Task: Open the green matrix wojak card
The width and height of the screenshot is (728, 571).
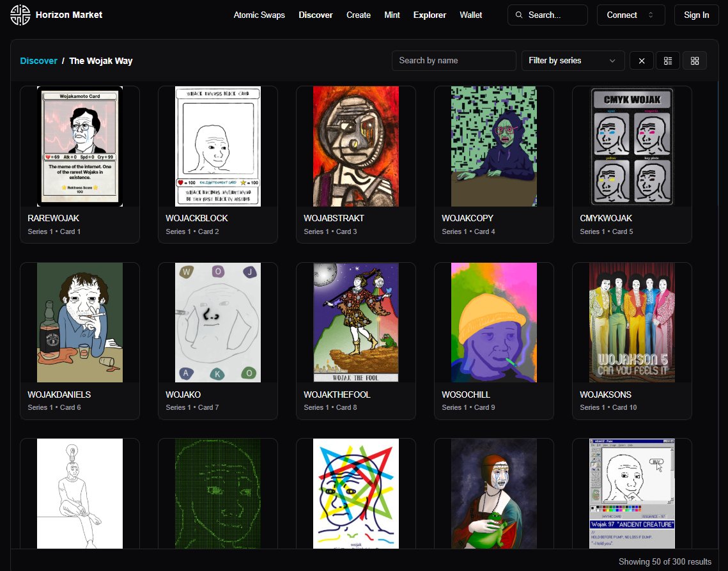Action: point(218,494)
